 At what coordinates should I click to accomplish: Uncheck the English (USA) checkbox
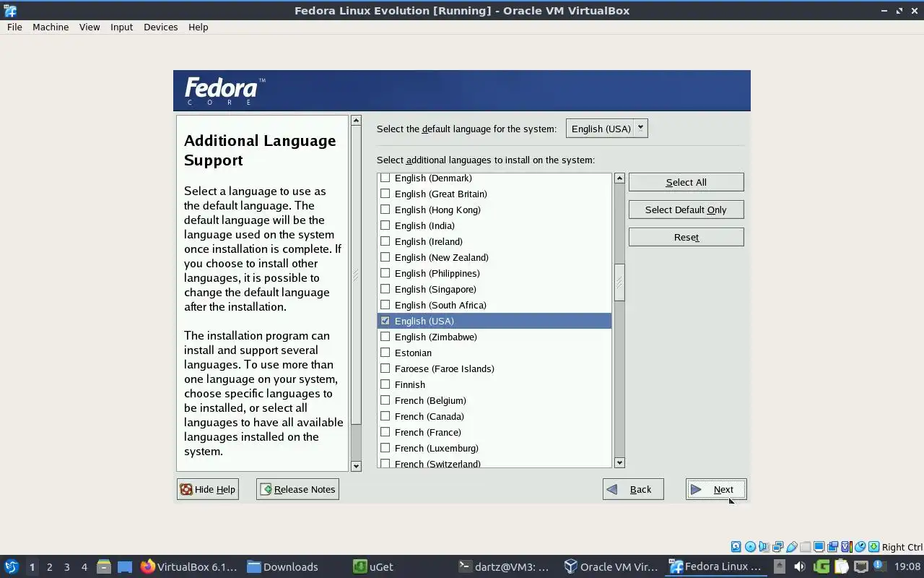point(385,321)
